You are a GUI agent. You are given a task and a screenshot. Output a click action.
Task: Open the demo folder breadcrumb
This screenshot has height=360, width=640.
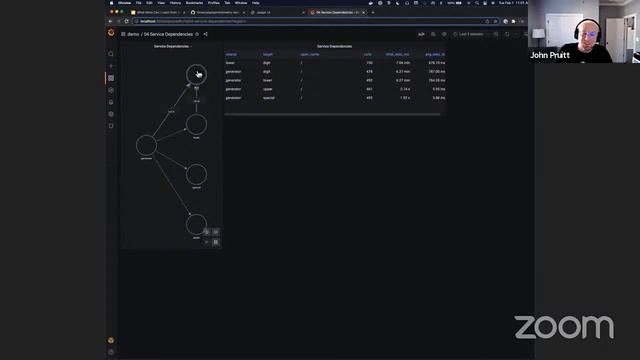pyautogui.click(x=133, y=34)
